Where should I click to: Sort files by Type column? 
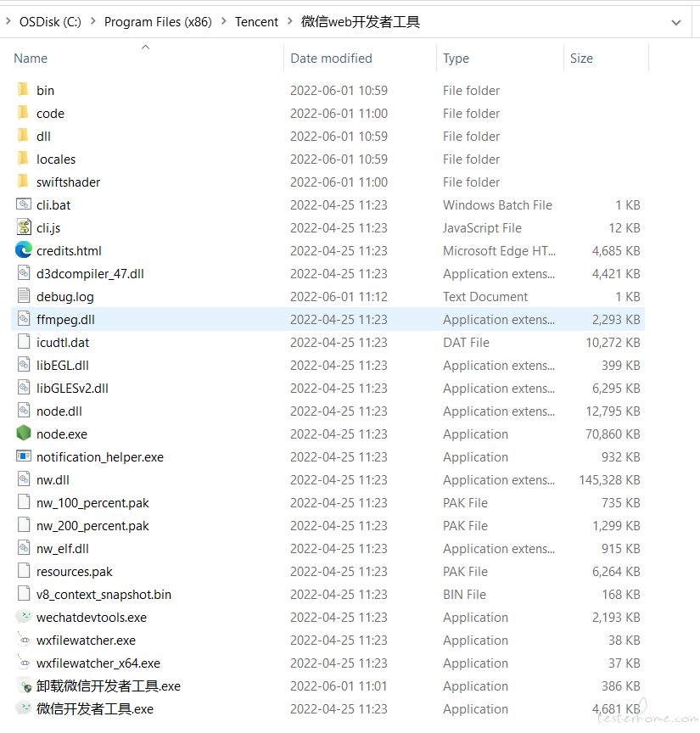[x=456, y=59]
